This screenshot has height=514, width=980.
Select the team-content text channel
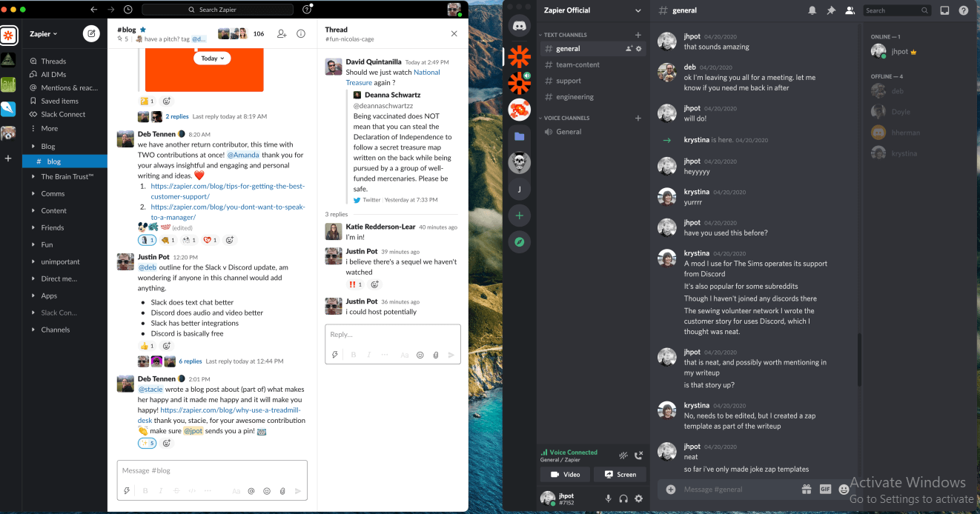[x=577, y=64]
